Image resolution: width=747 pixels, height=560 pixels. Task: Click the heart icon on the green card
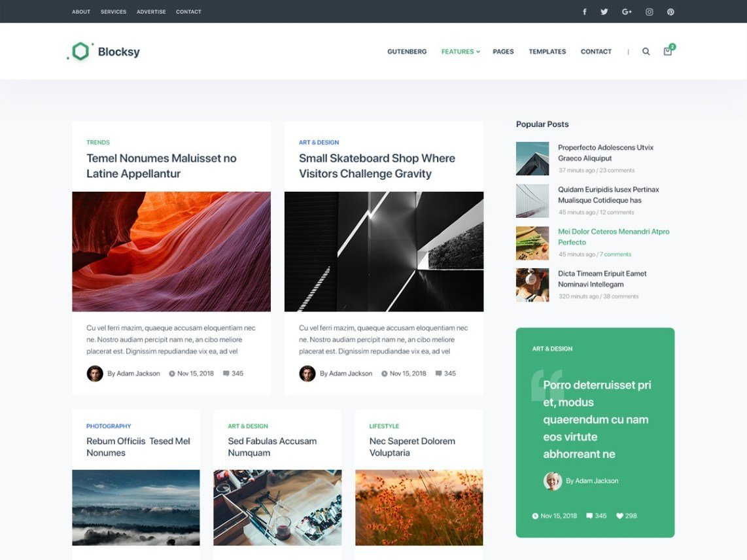(619, 516)
